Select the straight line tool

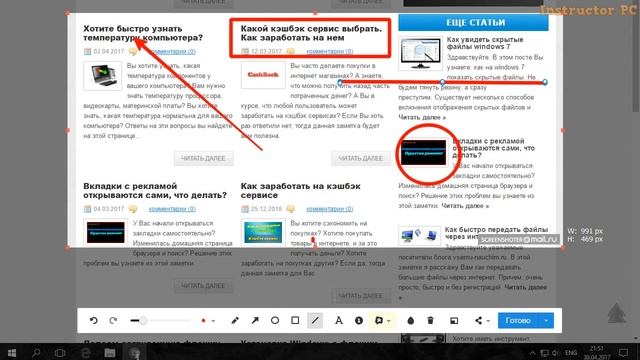click(315, 320)
